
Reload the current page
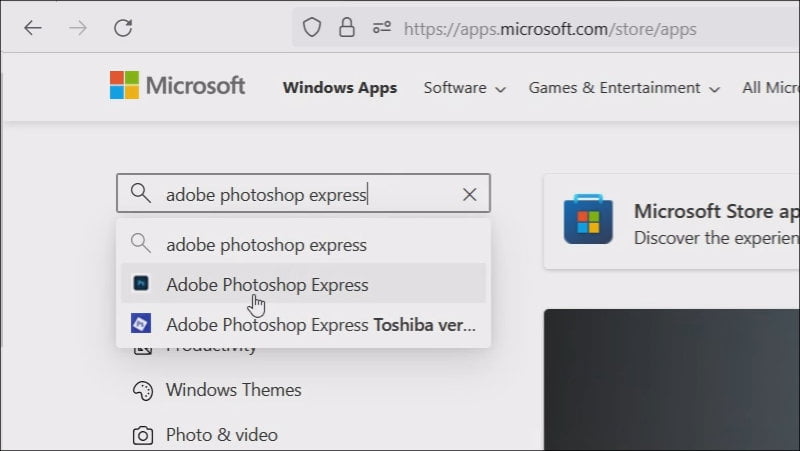[x=123, y=28]
